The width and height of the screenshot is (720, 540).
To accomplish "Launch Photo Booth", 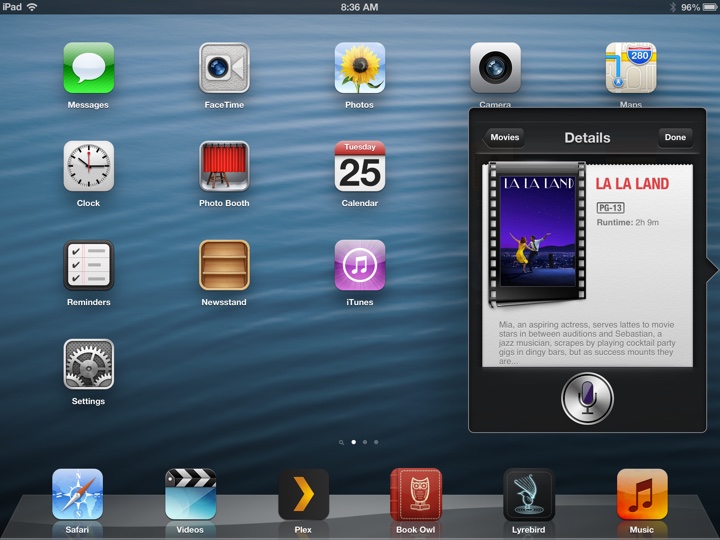I will tap(224, 166).
